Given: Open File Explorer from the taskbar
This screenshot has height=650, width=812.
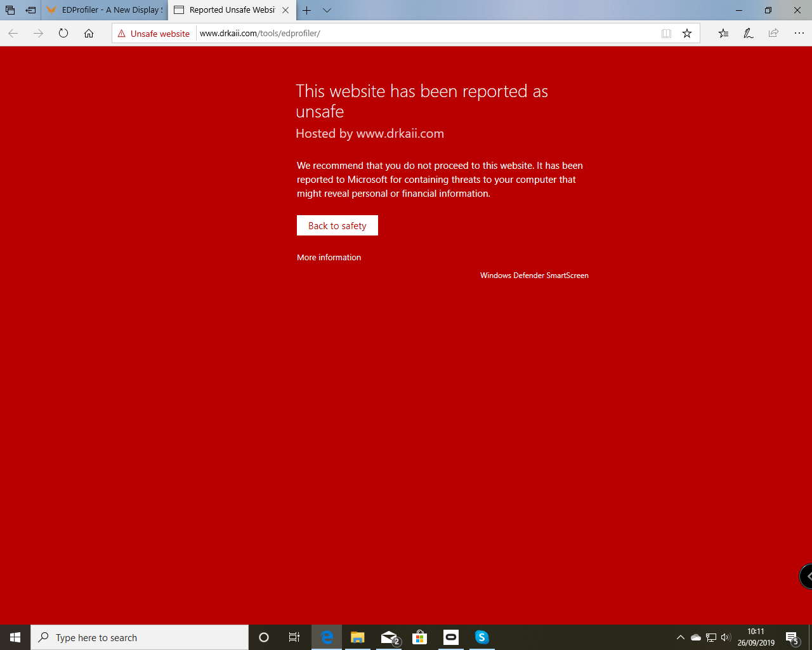Looking at the screenshot, I should click(358, 637).
